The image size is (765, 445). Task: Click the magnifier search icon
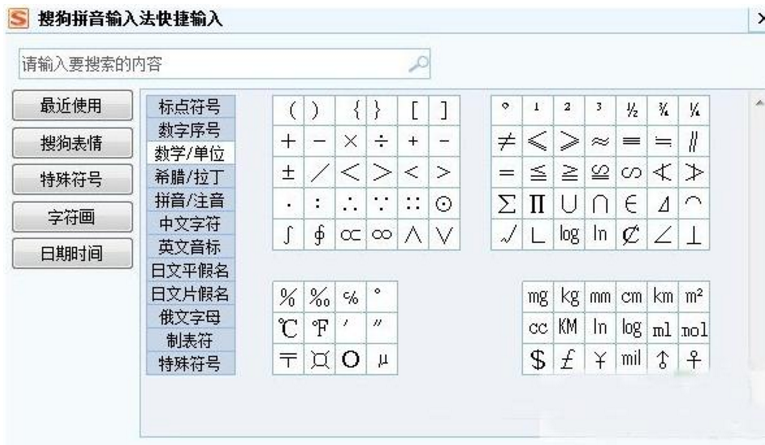point(418,63)
